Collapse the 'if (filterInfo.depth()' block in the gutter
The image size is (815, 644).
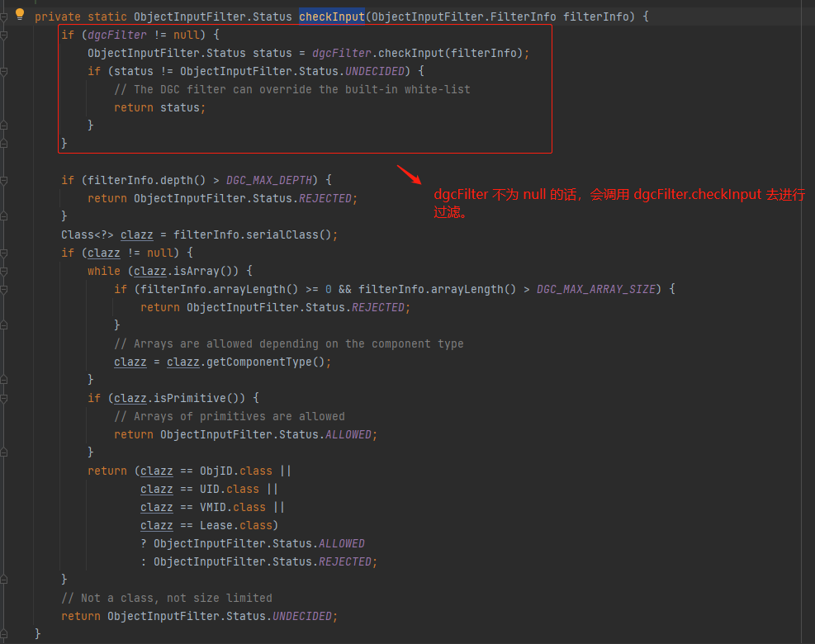[4, 180]
